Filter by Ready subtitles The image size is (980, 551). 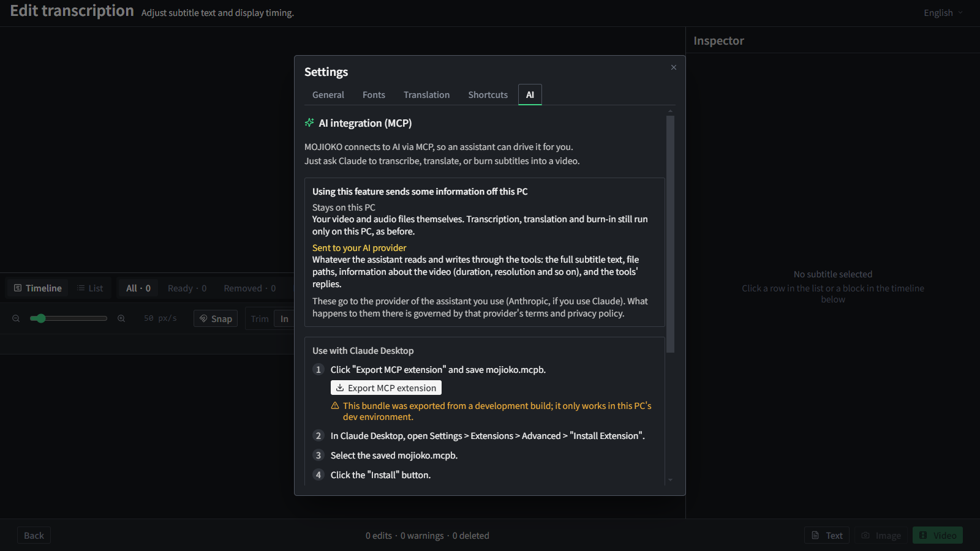point(187,288)
